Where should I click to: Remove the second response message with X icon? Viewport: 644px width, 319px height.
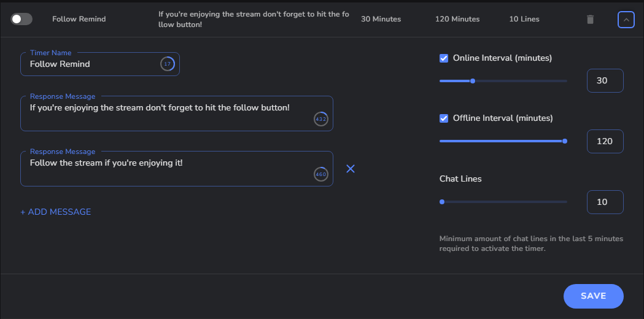351,168
